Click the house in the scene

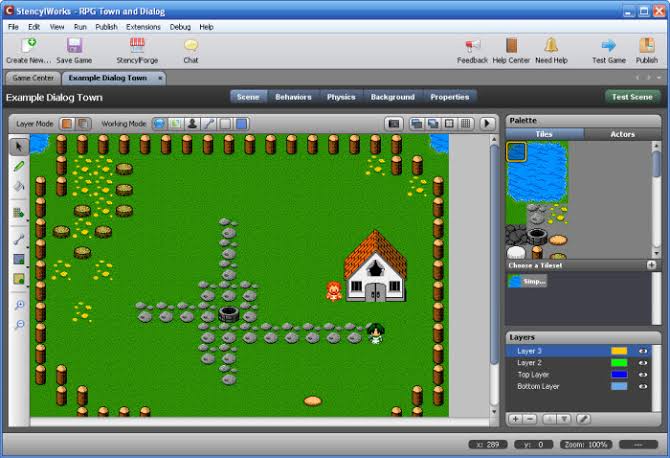click(x=375, y=267)
